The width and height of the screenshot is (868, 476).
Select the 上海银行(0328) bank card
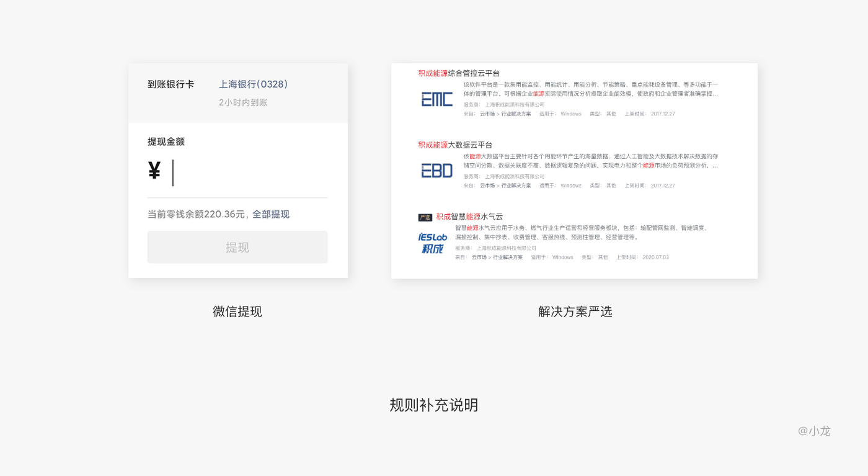[253, 84]
